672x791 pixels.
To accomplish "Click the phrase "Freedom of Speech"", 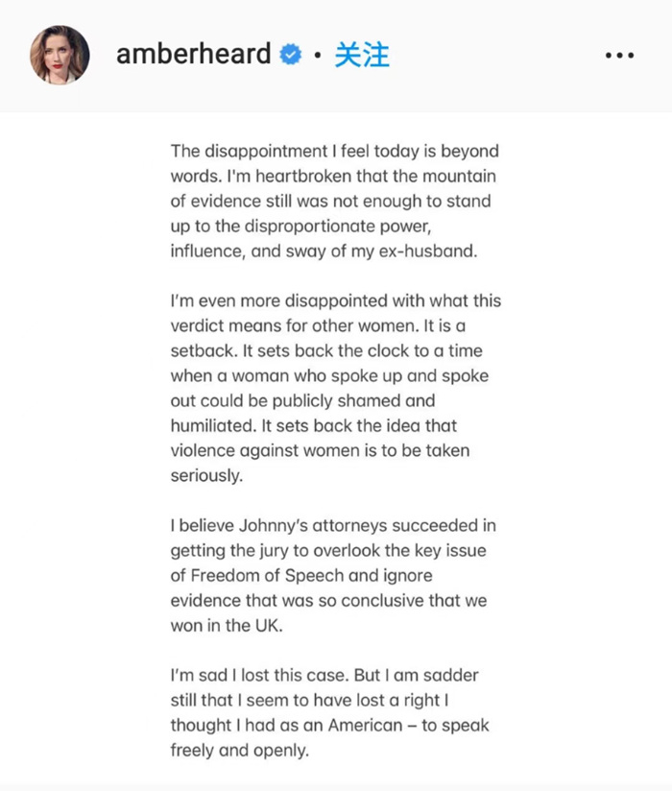I will [266, 576].
